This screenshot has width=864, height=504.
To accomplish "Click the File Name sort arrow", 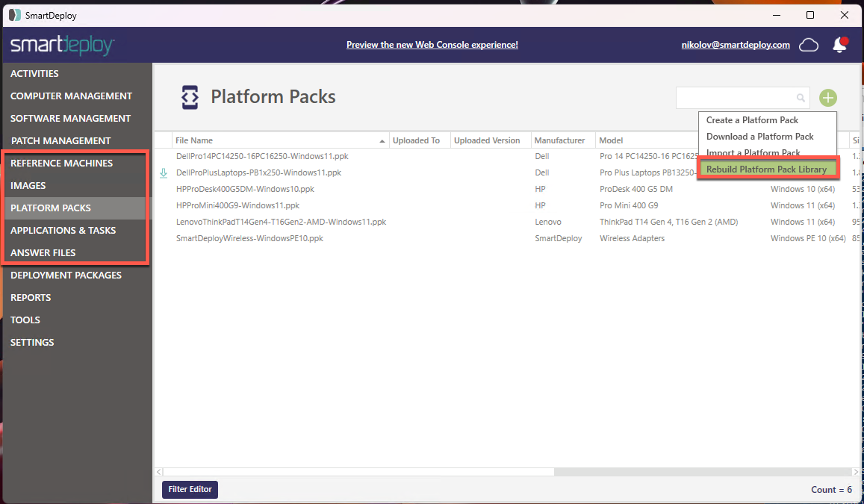I will pyautogui.click(x=382, y=140).
